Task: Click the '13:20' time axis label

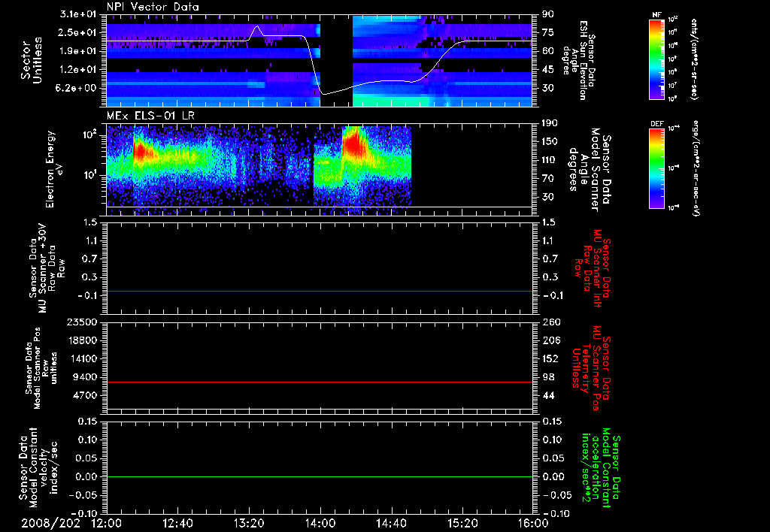Action: click(249, 523)
